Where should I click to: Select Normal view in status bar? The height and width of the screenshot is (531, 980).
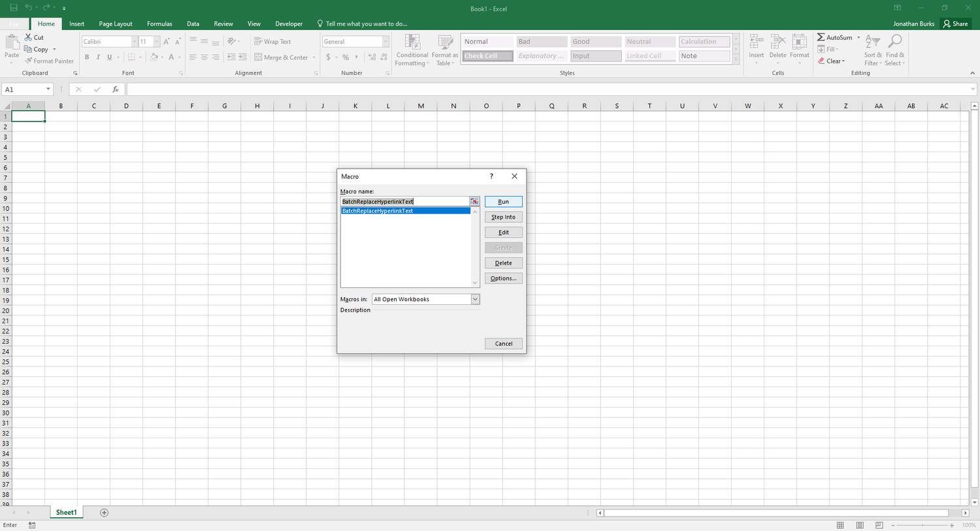[x=840, y=525]
